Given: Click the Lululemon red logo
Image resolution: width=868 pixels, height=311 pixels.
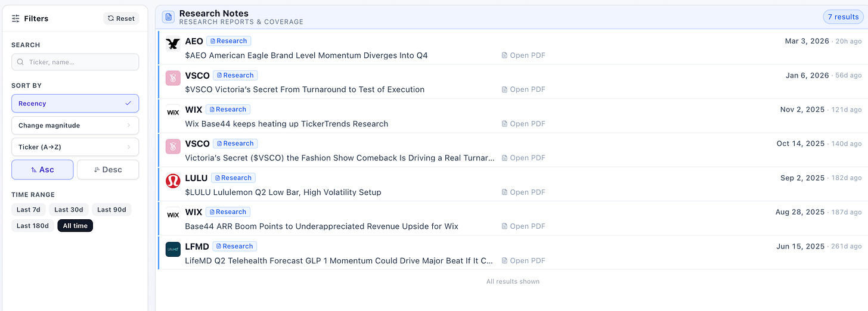Looking at the screenshot, I should [x=173, y=181].
